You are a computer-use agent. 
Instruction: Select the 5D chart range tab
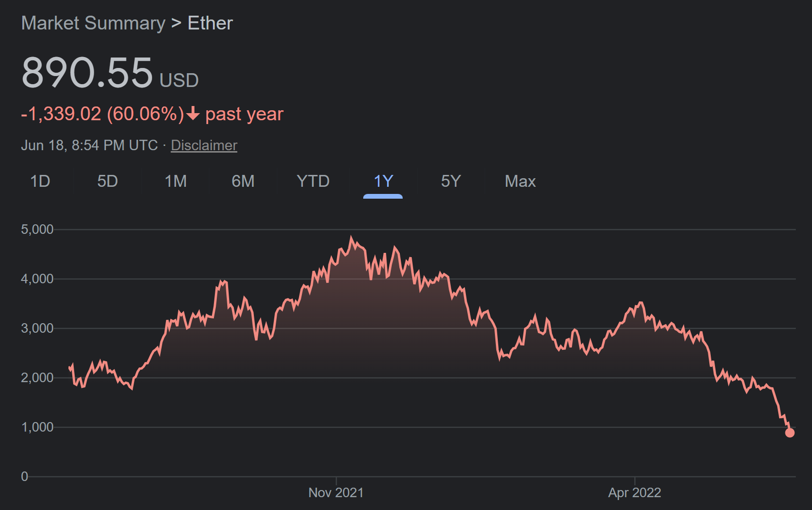[x=107, y=181]
